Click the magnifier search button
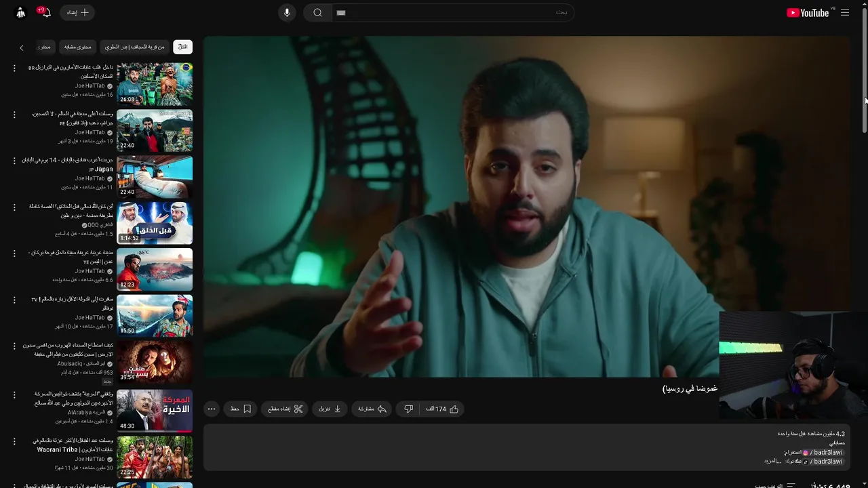Viewport: 868px width, 488px height. click(317, 12)
